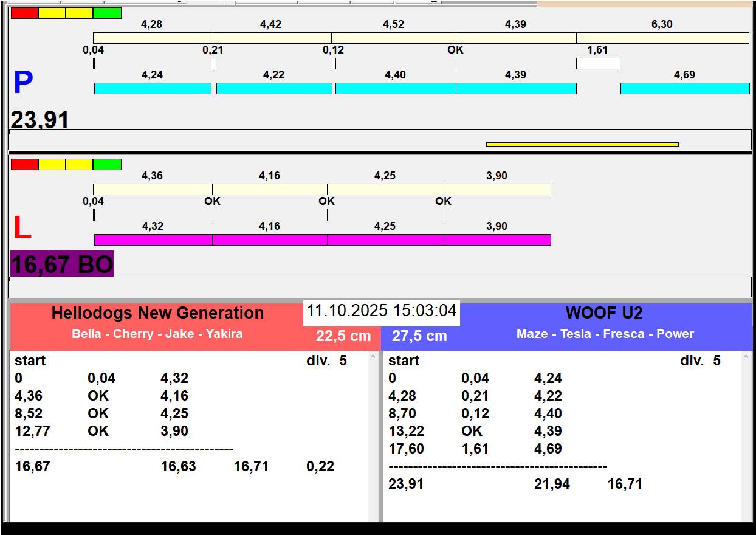This screenshot has width=756, height=535.
Task: Click the red start light in lane L
Action: (24, 164)
